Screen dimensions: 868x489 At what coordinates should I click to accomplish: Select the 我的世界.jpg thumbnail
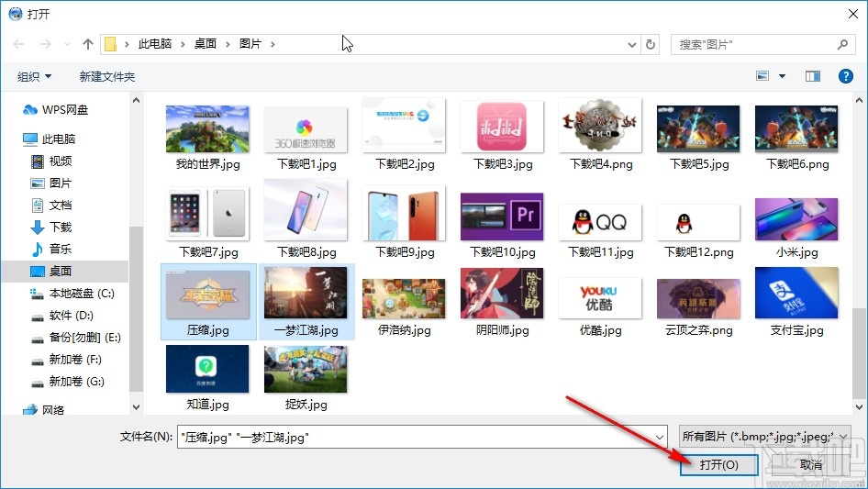(x=207, y=137)
